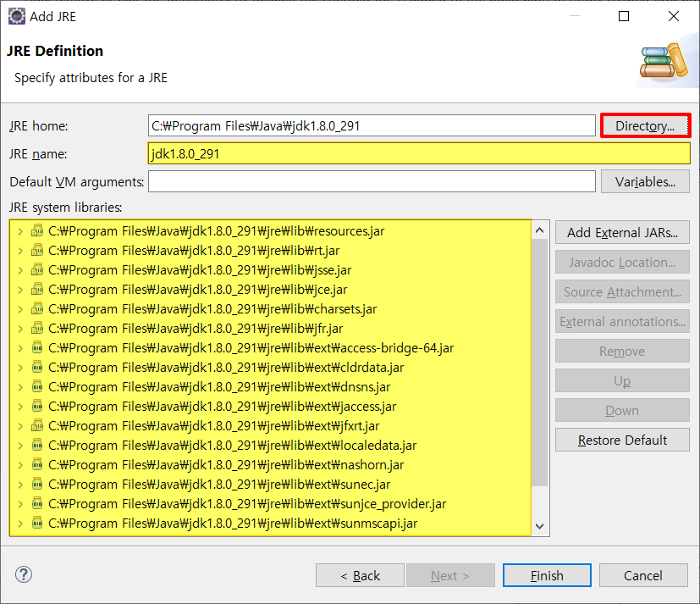Maximize the Add JRE window
The width and height of the screenshot is (700, 604).
coord(624,16)
